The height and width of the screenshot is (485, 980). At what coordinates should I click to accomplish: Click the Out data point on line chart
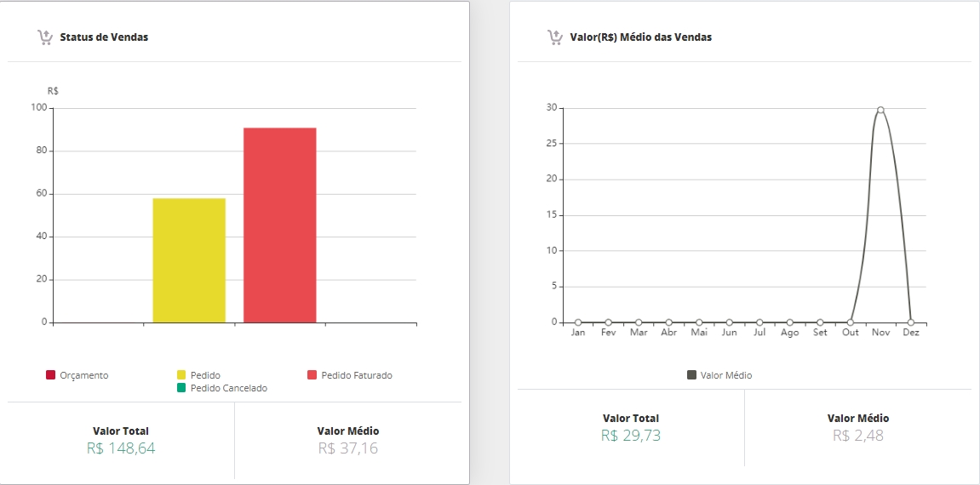coord(851,322)
